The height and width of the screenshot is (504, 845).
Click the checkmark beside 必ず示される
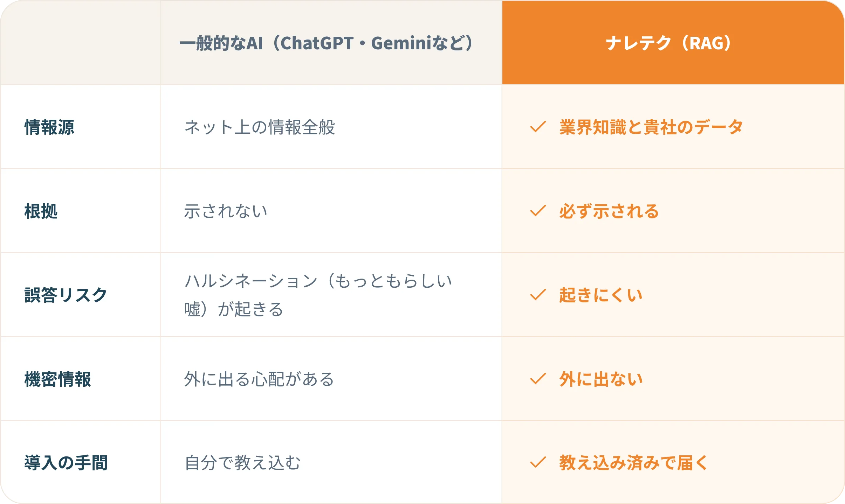(x=538, y=211)
